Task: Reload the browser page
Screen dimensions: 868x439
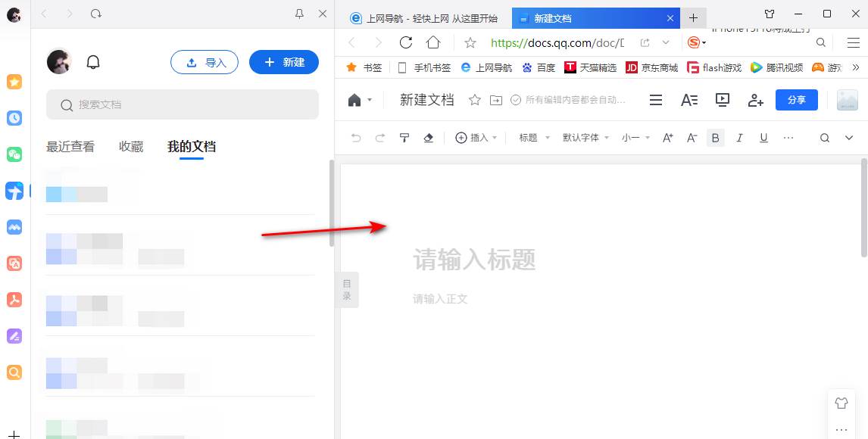Action: 406,42
